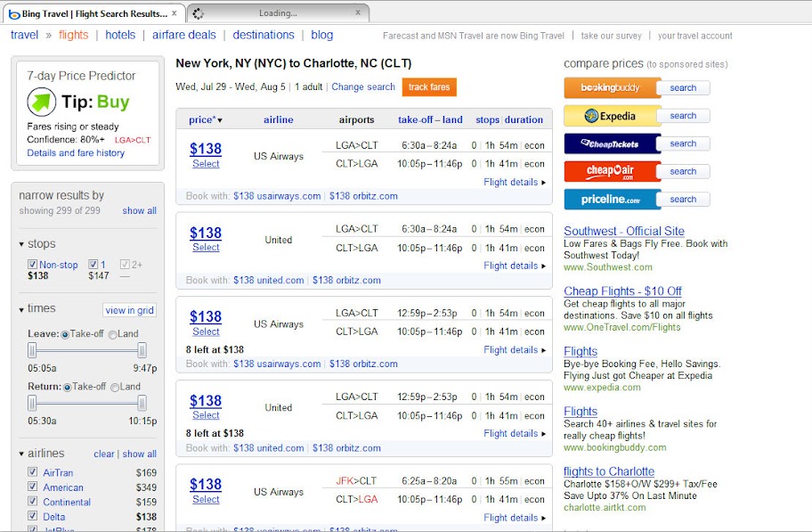Click the view in grid button
812x532 pixels.
coord(129,310)
